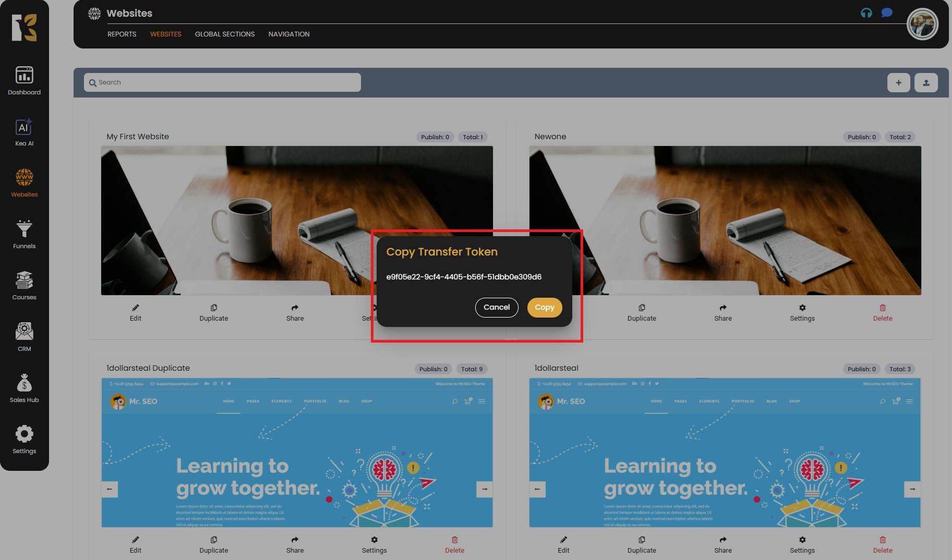
Task: Cancel the Copy Transfer Token dialog
Action: 496,307
